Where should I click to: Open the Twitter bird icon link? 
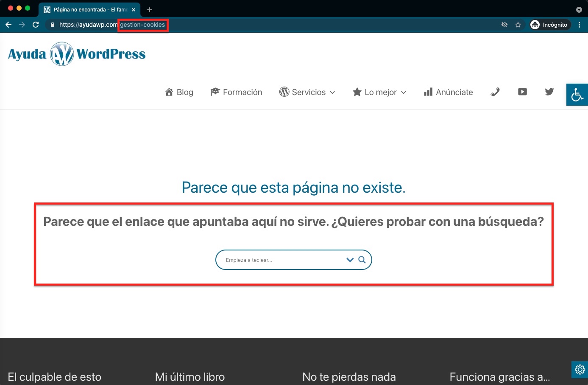[x=549, y=92]
